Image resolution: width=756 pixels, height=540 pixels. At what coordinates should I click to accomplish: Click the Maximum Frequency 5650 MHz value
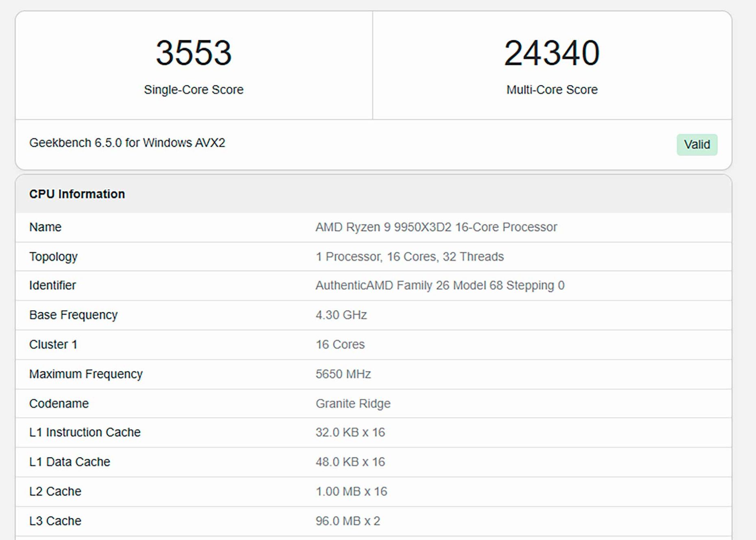[343, 374]
